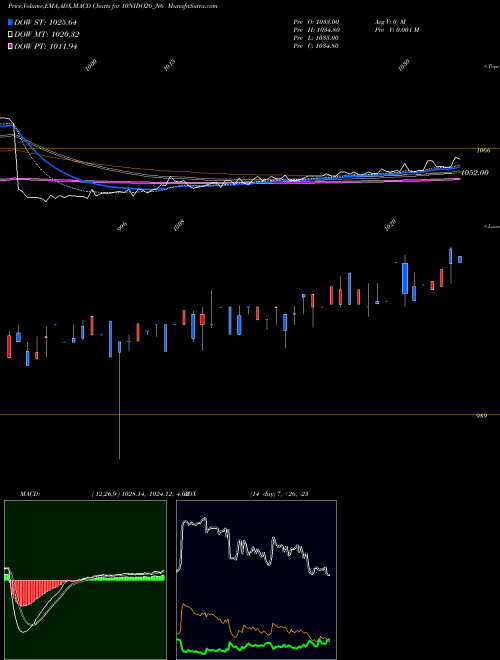The height and width of the screenshot is (660, 500).
Task: Click the 'Pre C: 1034.80' close value
Action: 316,46
